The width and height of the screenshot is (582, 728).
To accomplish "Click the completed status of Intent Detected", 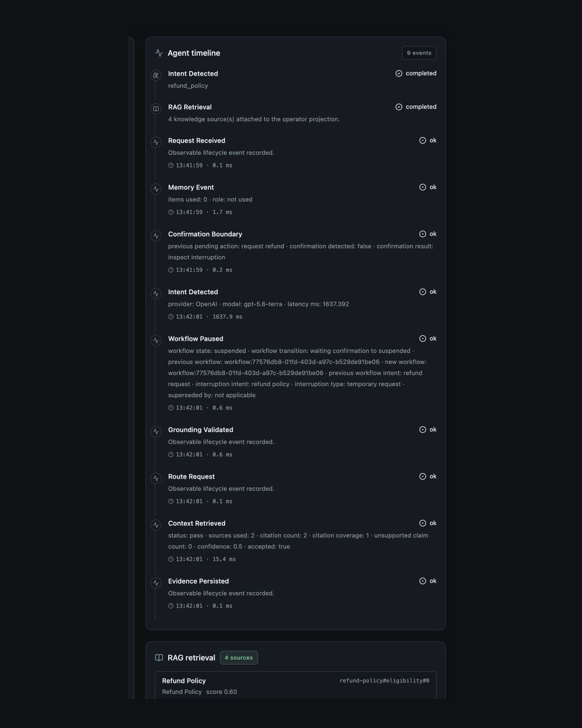I will [416, 73].
